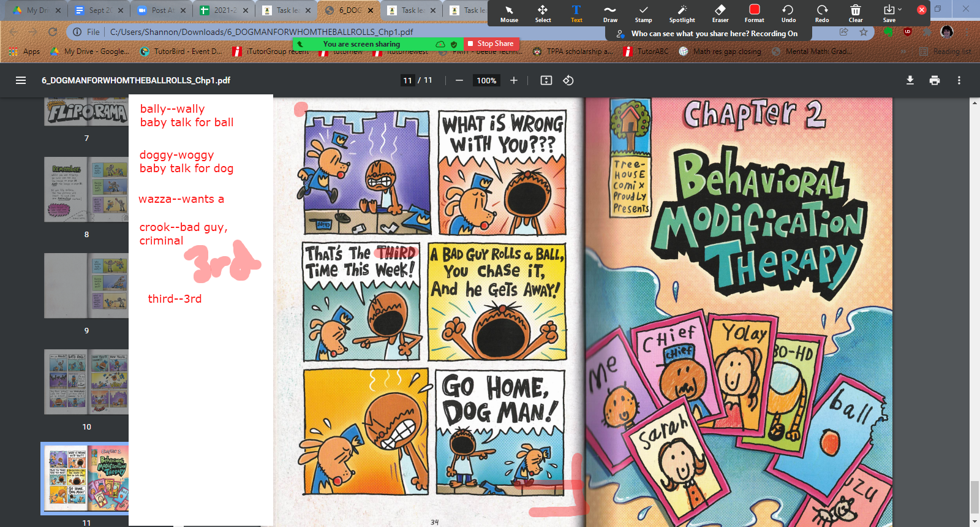Close the My Drive tab
Screen dimensions: 980x527
(x=58, y=10)
